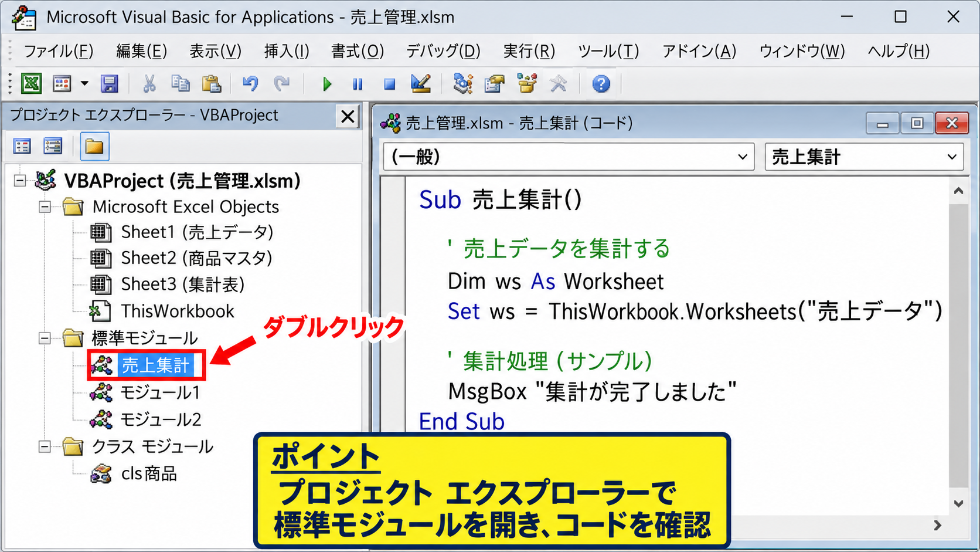Open the Properties Window toolbar icon

point(494,84)
